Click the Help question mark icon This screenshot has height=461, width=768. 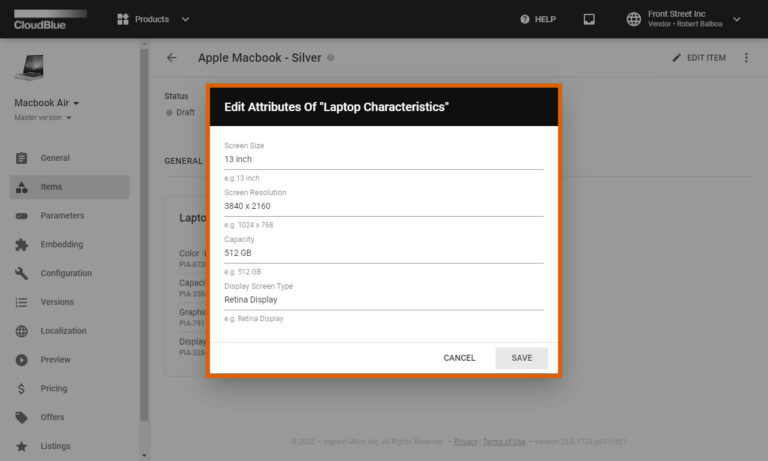point(525,19)
